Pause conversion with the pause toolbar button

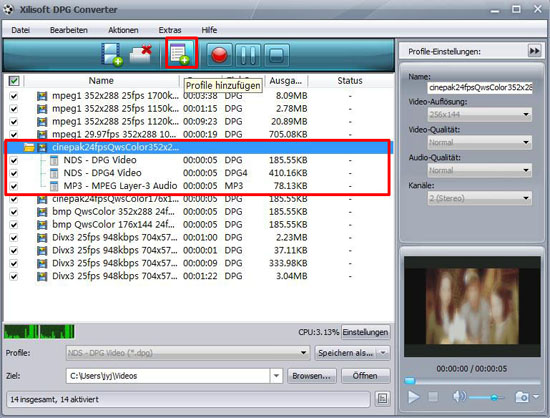pyautogui.click(x=248, y=55)
